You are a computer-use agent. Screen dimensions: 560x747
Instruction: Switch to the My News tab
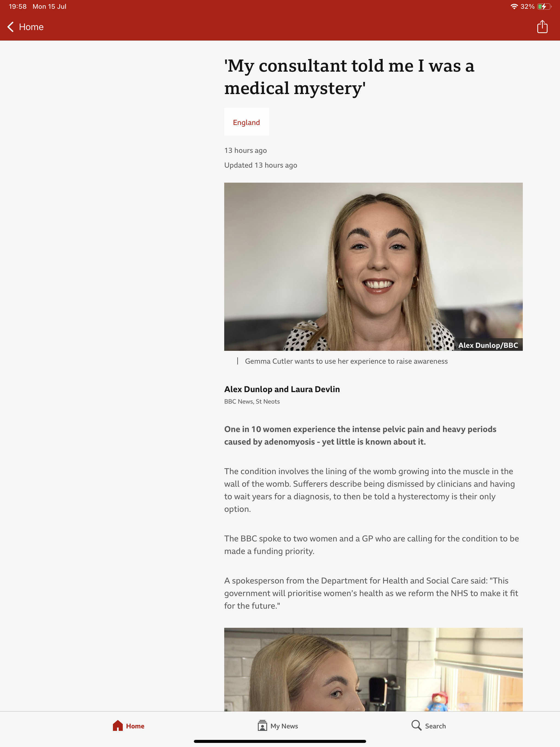[278, 726]
